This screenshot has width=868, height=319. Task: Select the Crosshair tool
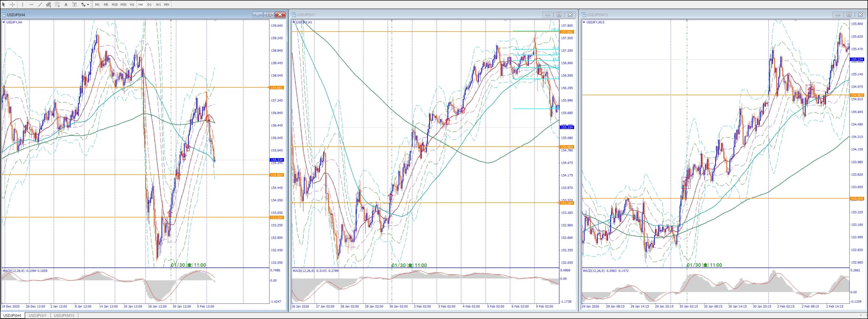point(12,4)
